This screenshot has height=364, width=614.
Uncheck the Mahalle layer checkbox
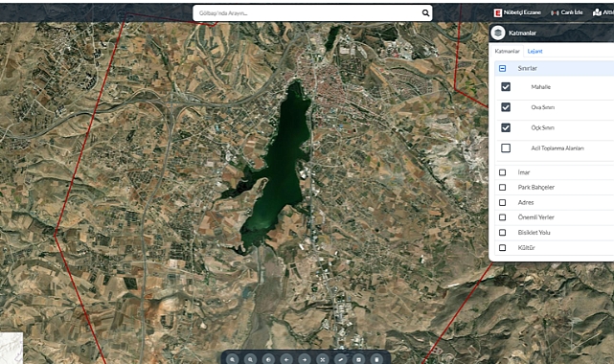506,86
